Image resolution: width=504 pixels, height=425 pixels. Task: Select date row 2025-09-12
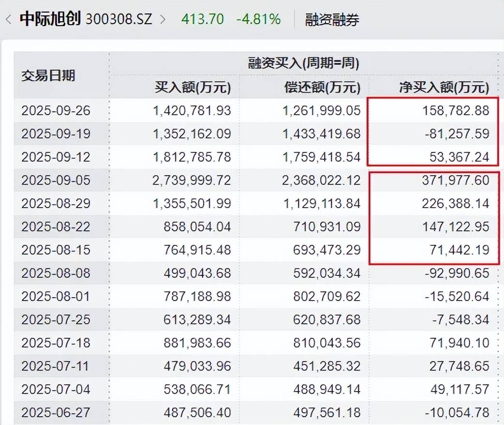click(x=56, y=157)
